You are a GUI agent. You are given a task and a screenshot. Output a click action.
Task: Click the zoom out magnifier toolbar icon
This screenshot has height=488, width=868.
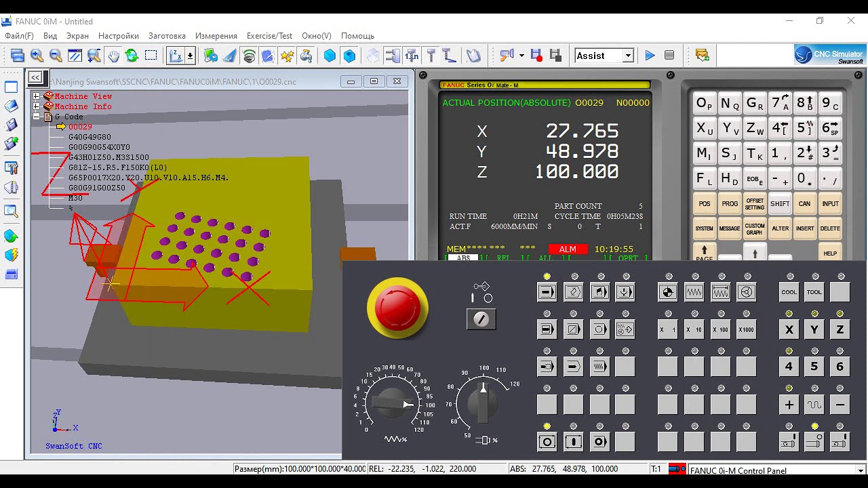click(56, 56)
